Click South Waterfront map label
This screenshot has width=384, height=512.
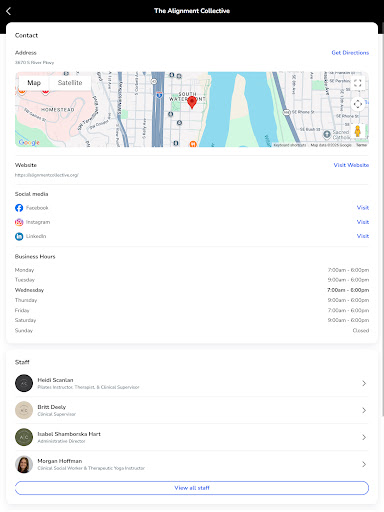click(187, 97)
